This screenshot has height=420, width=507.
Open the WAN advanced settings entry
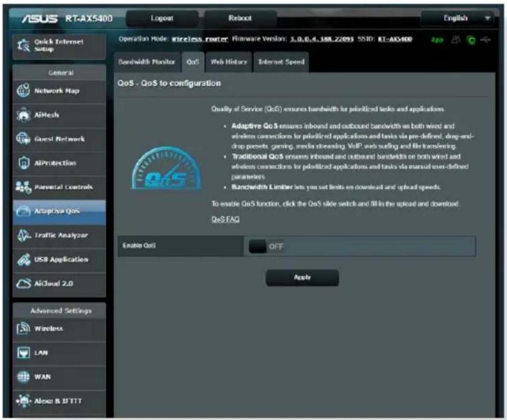click(59, 377)
